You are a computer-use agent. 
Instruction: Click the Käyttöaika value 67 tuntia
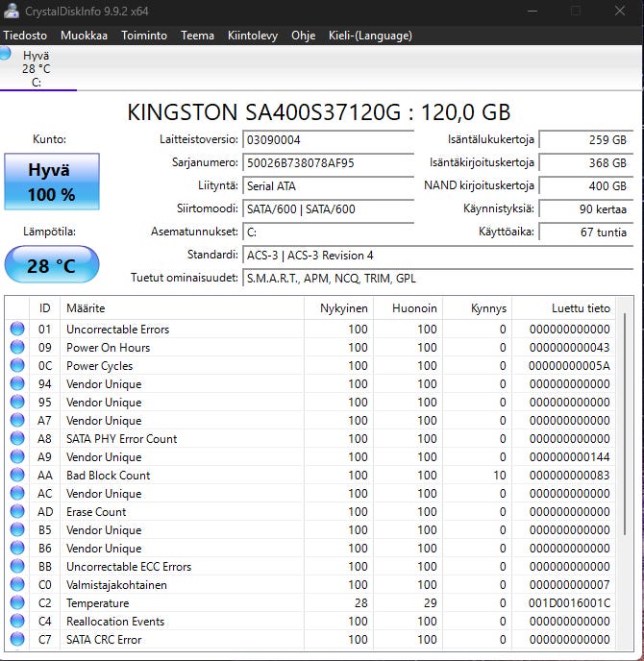[586, 233]
